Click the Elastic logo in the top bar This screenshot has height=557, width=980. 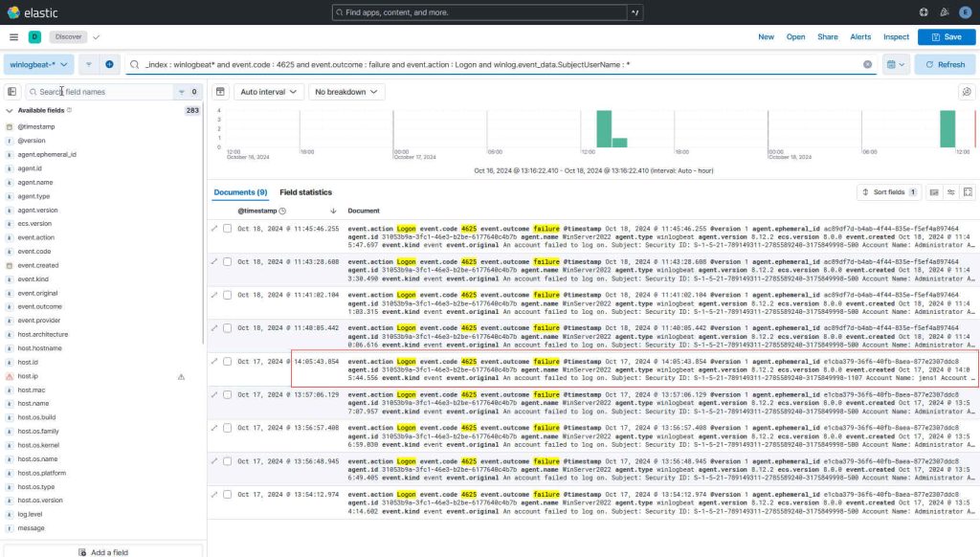click(23, 11)
